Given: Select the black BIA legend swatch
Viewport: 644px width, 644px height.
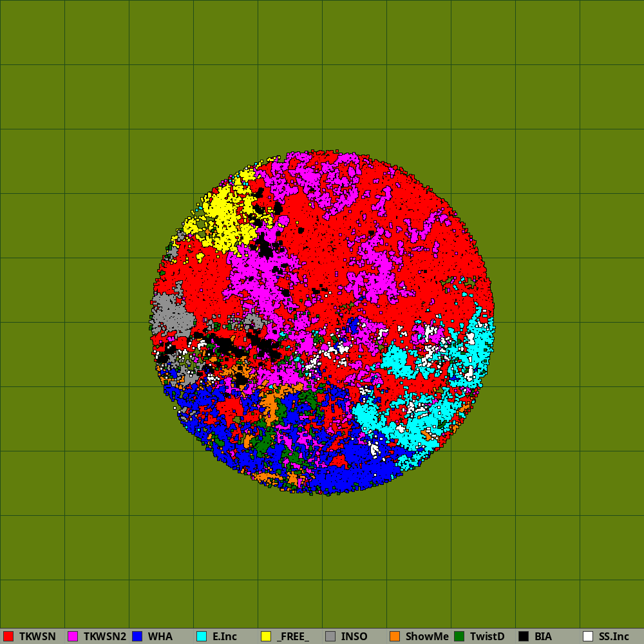Looking at the screenshot, I should coord(524,636).
